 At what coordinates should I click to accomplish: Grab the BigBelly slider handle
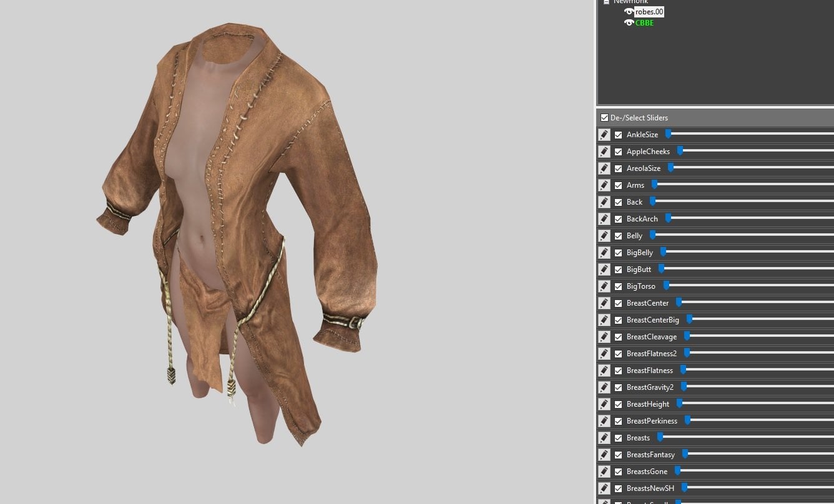pyautogui.click(x=663, y=251)
